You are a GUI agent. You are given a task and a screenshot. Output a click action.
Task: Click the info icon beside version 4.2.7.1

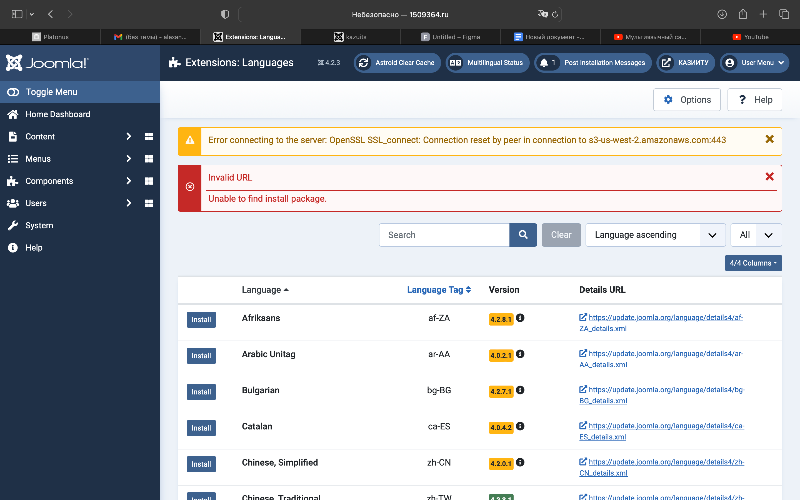pyautogui.click(x=520, y=390)
